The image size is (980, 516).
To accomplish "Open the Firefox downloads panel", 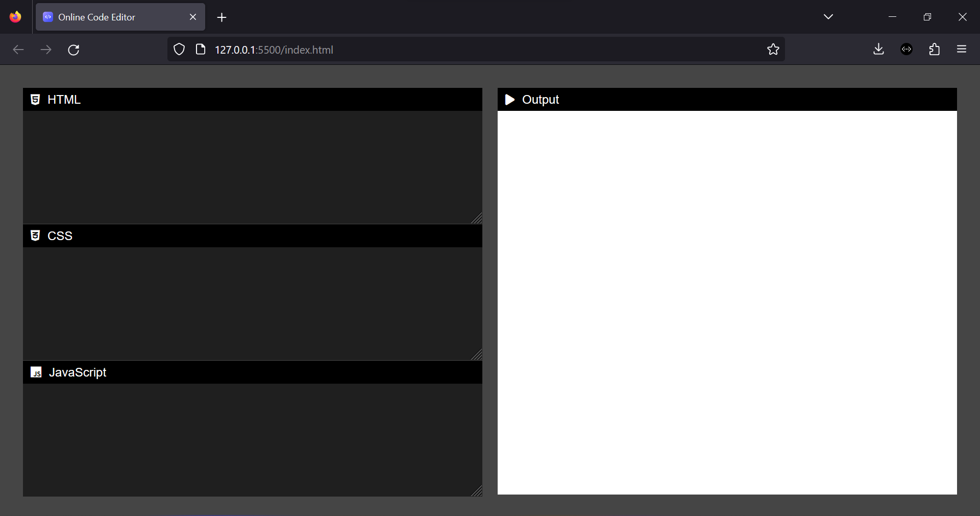I will pyautogui.click(x=878, y=50).
